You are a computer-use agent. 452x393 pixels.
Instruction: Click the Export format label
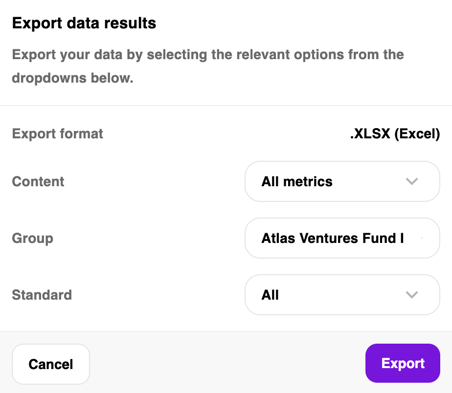[58, 134]
